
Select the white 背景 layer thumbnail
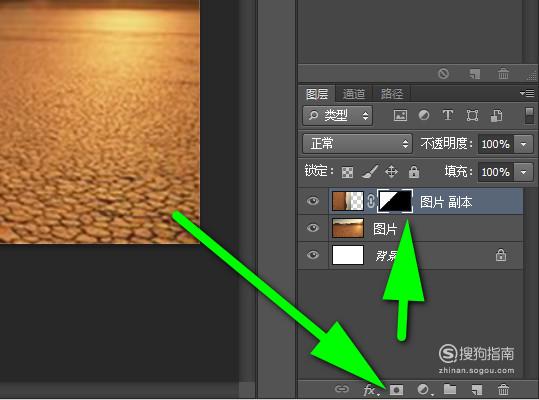[348, 255]
